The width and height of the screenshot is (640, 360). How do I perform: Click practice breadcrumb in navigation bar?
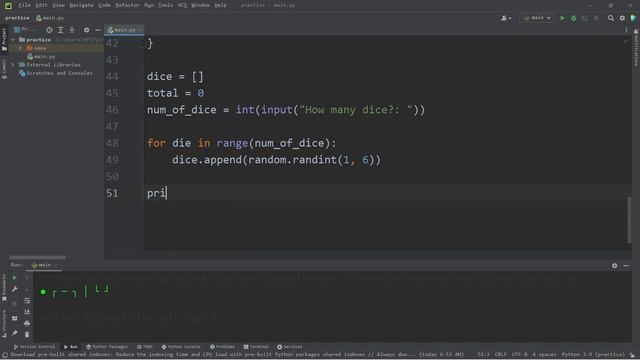coord(17,18)
